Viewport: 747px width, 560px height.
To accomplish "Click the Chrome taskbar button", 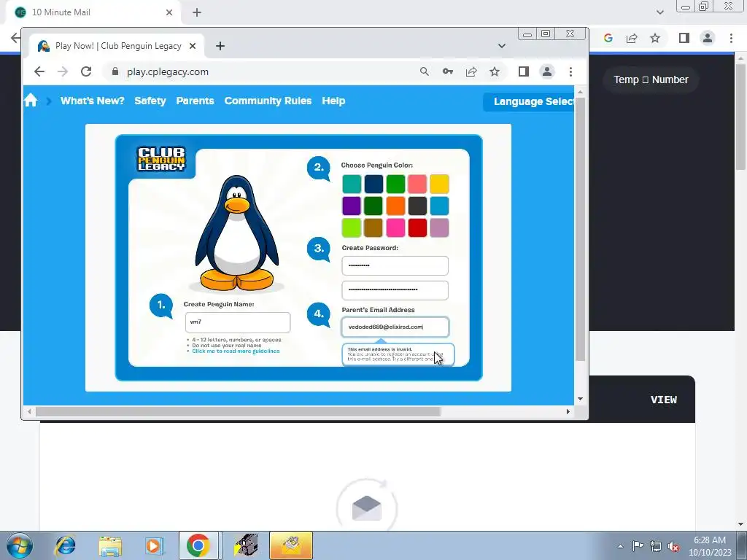I will coord(198,545).
